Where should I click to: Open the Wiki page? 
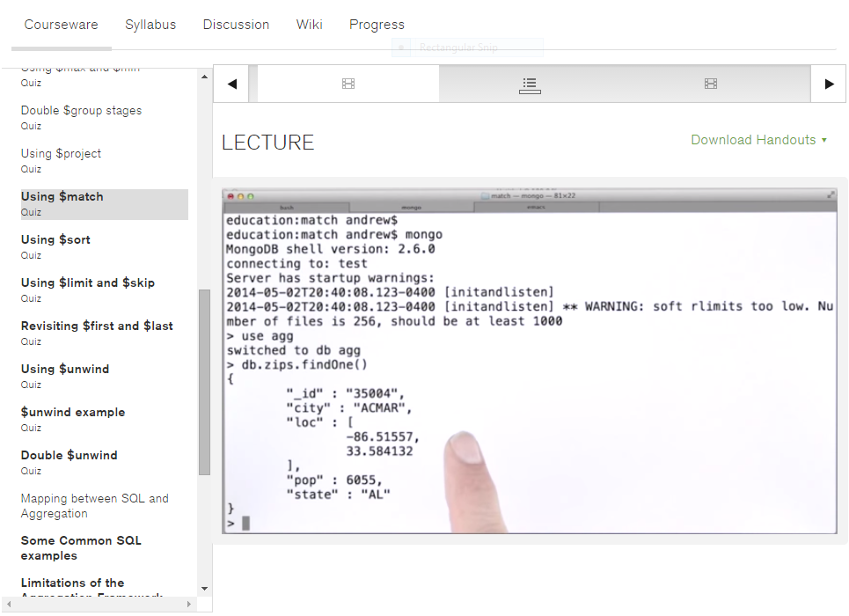[x=309, y=25]
